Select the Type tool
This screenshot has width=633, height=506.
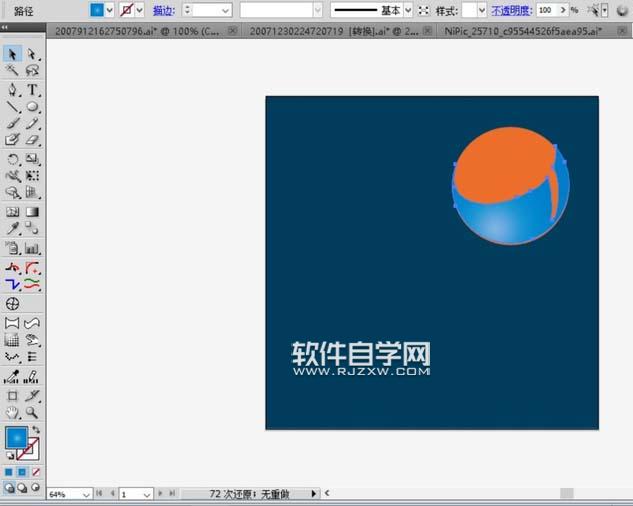coord(32,90)
